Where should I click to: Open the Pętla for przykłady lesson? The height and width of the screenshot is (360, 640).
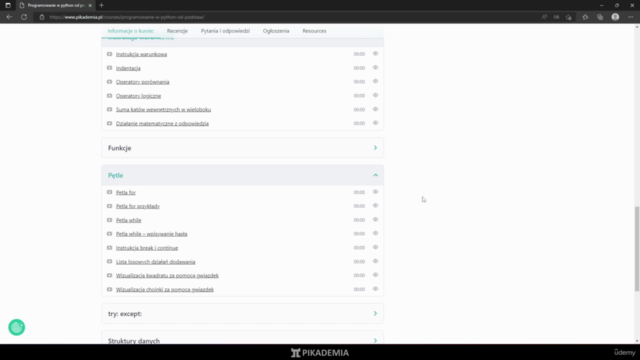(138, 206)
